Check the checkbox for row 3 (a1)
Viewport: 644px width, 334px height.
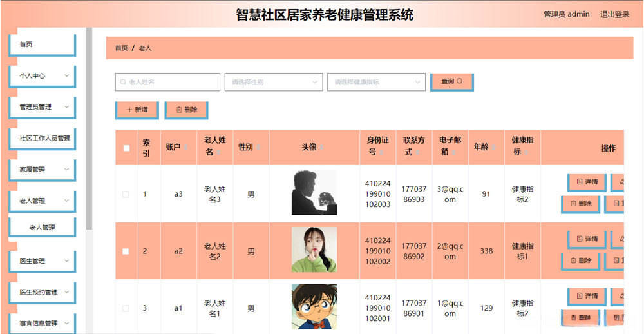point(126,308)
